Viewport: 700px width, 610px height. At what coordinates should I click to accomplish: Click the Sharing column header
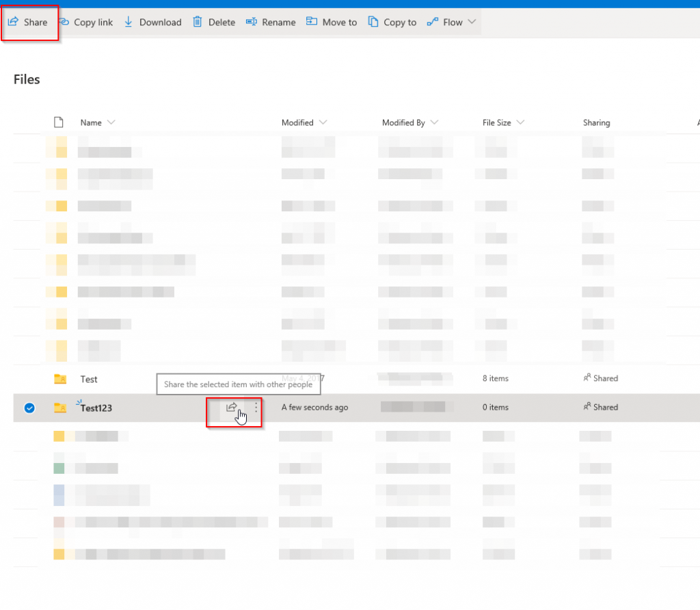click(x=596, y=122)
